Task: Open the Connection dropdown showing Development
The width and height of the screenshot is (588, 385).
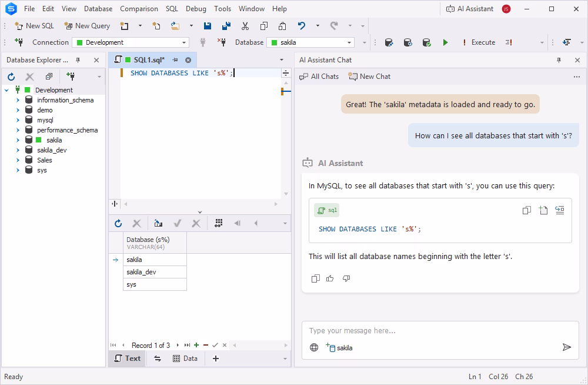Action: (x=131, y=42)
